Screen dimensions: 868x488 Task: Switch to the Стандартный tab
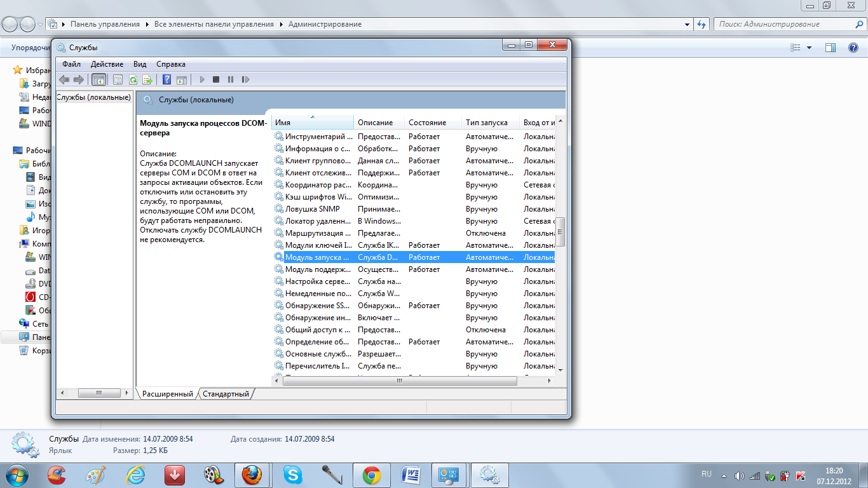point(226,394)
